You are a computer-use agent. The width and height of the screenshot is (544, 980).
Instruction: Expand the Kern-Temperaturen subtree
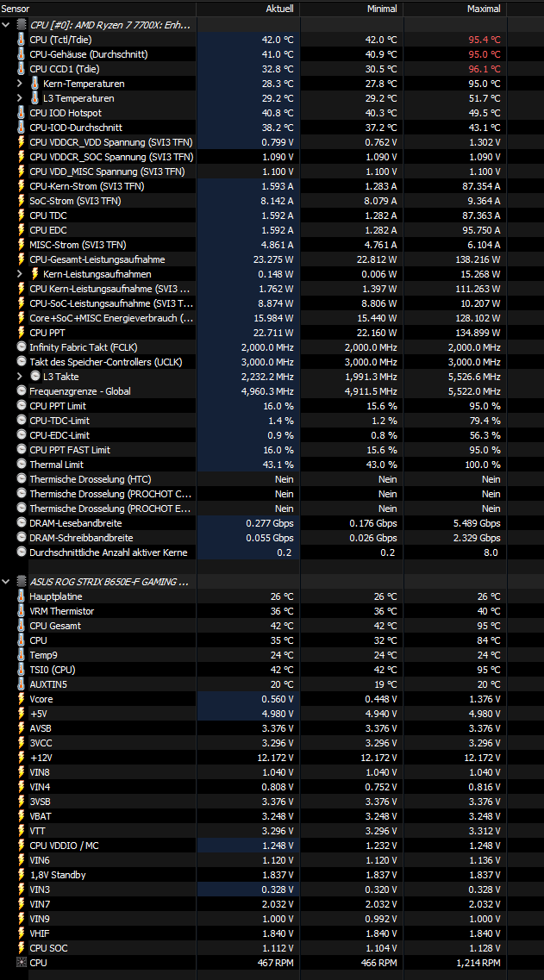(x=20, y=83)
